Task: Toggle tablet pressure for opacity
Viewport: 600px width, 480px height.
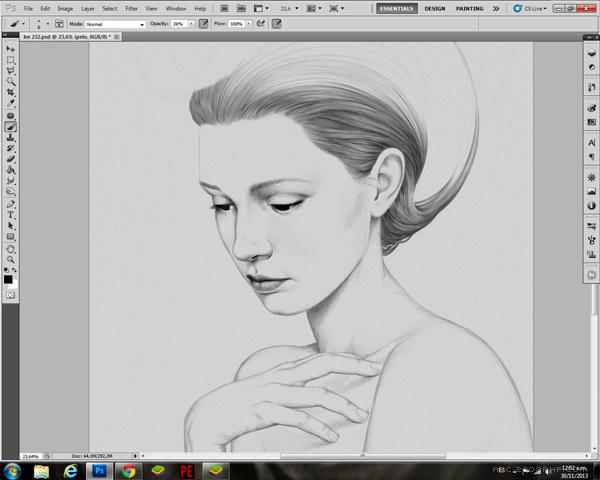Action: [x=204, y=22]
